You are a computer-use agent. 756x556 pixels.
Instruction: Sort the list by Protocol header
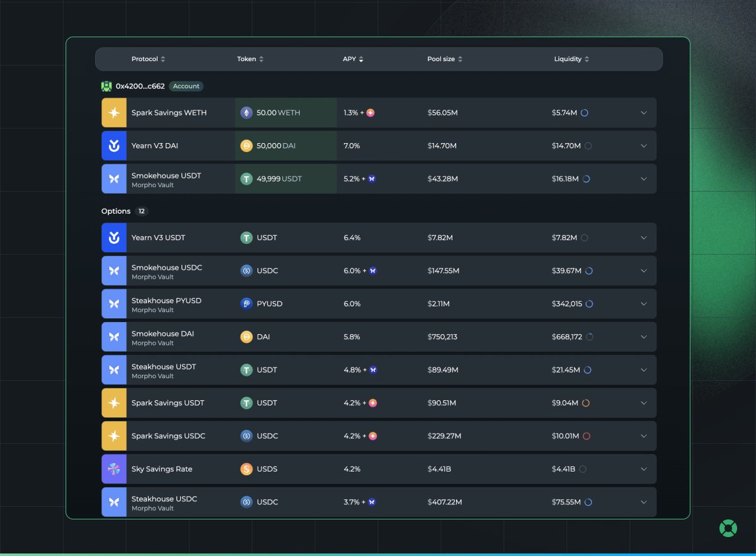pyautogui.click(x=148, y=59)
